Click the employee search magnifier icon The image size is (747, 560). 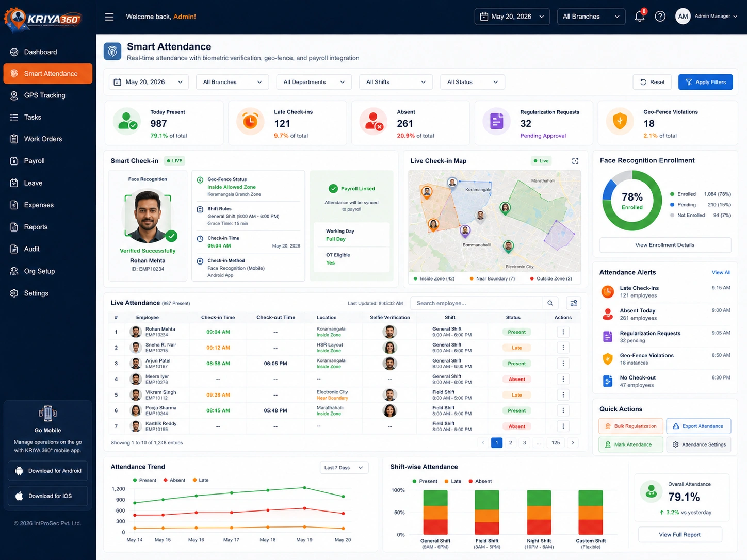(550, 303)
